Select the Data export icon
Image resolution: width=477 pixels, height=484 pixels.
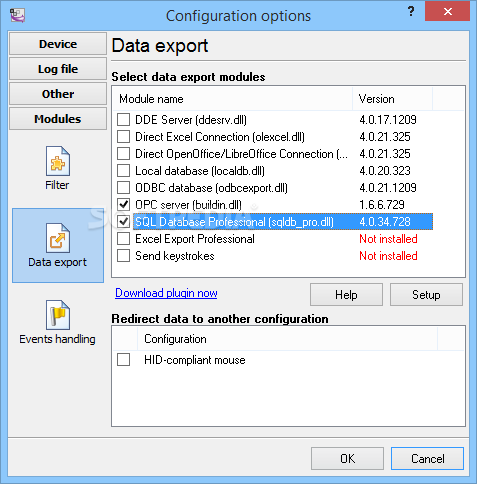click(58, 238)
